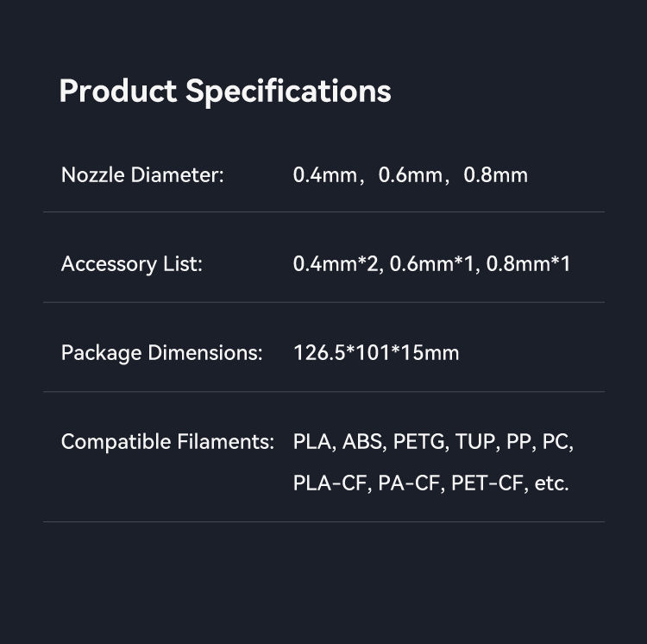Click the 0.8mm*1 accessory entry
647x644 pixels.
[528, 264]
